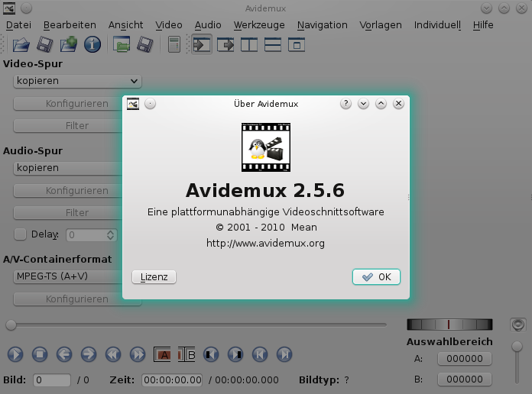532x394 pixels.
Task: Confirm the about dialog with OK
Action: click(376, 277)
